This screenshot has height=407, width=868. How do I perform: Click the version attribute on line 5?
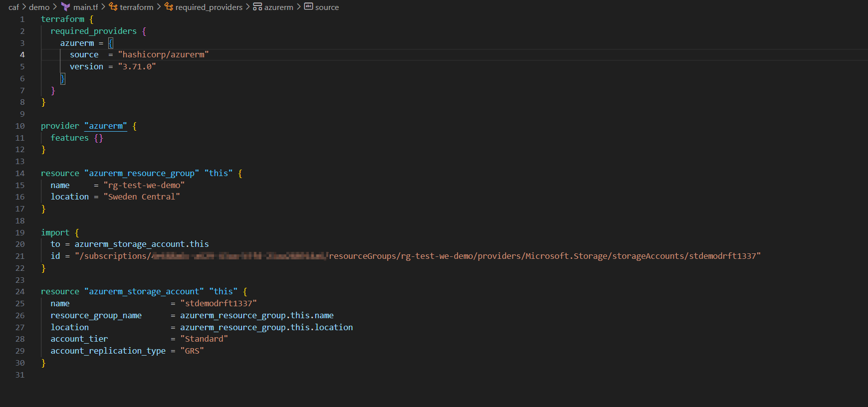[86, 66]
